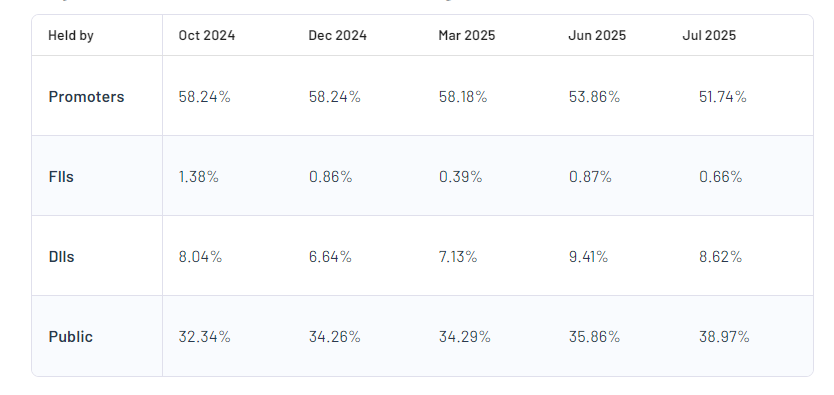Select the Promoters row label
The image size is (834, 395).
pos(86,97)
